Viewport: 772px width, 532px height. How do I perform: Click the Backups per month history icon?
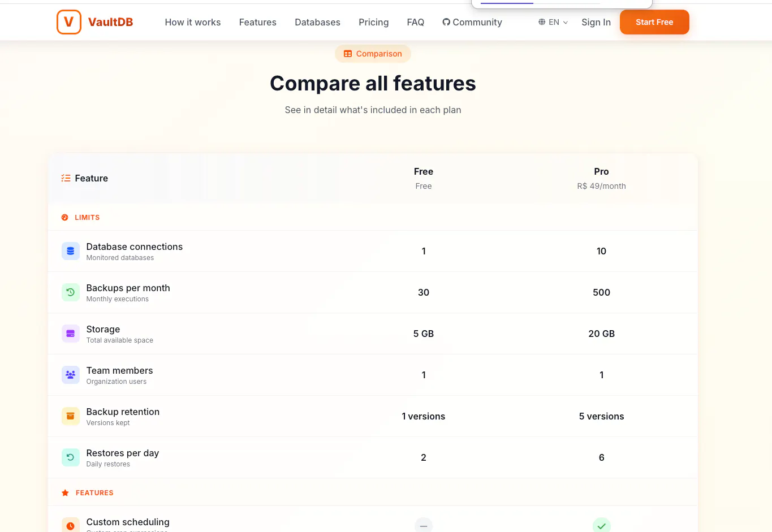pyautogui.click(x=71, y=292)
